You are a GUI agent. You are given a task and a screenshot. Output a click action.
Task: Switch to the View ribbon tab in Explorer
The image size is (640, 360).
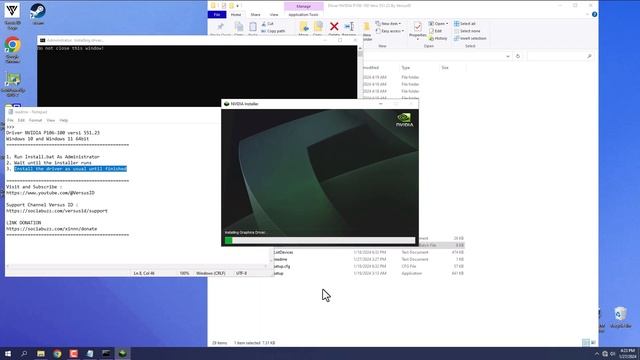(x=274, y=15)
